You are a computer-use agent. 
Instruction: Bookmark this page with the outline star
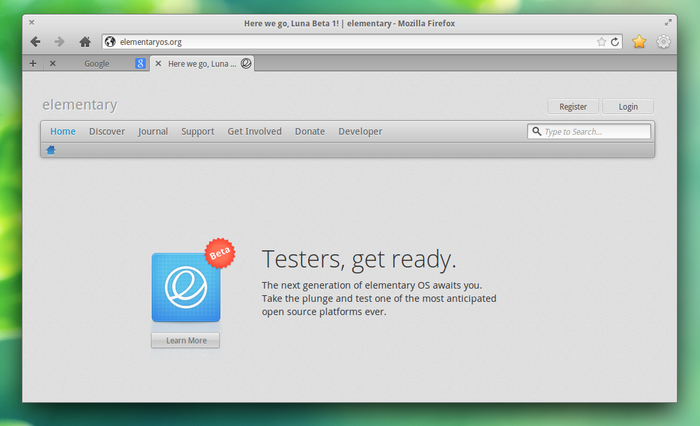[x=601, y=42]
